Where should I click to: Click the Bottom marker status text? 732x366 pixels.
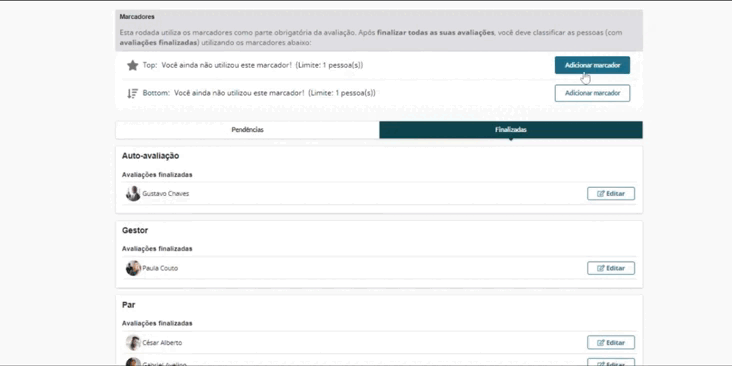coord(259,93)
